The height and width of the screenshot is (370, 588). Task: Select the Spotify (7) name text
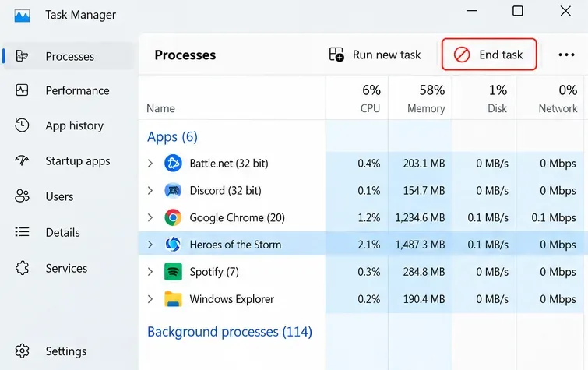tap(214, 272)
